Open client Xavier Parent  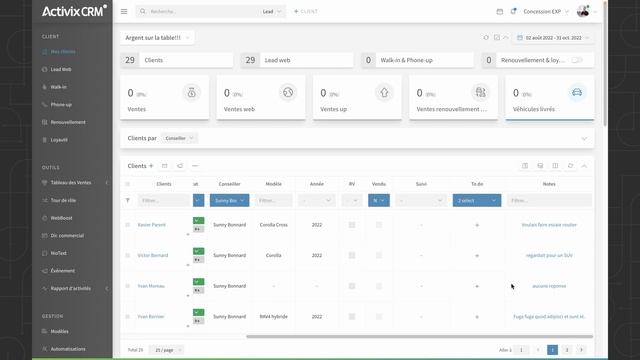click(152, 225)
